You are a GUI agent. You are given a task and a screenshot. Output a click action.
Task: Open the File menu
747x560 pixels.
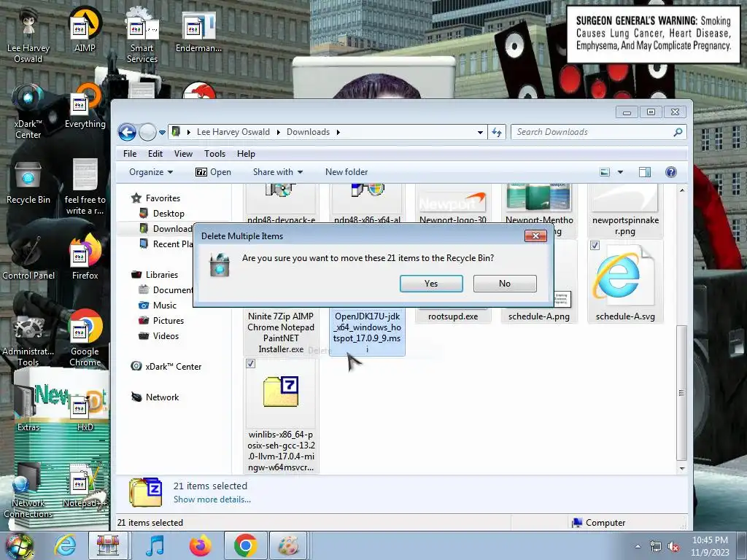[130, 153]
